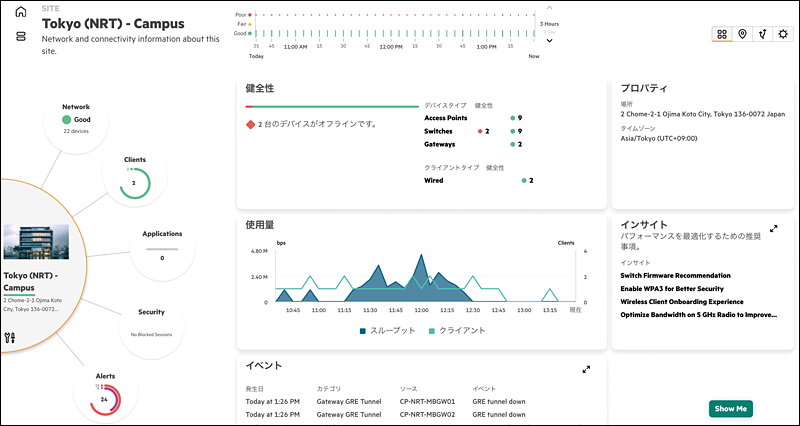Open the site settings gear icon
Image resolution: width=800 pixels, height=426 pixels.
(x=783, y=34)
